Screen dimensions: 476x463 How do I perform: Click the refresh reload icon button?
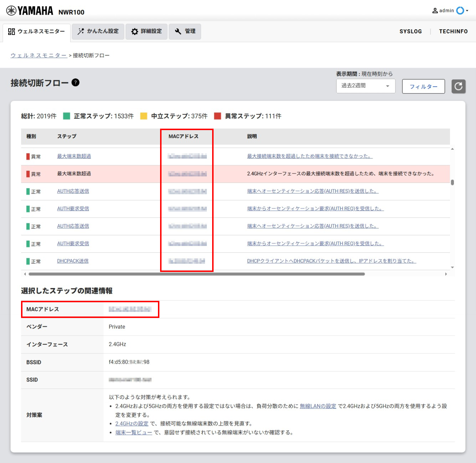(x=459, y=86)
